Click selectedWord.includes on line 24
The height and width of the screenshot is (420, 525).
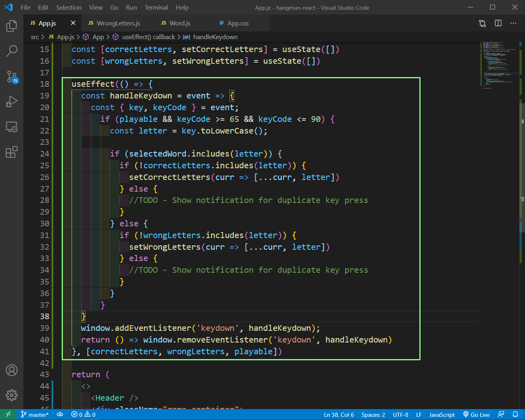click(179, 154)
